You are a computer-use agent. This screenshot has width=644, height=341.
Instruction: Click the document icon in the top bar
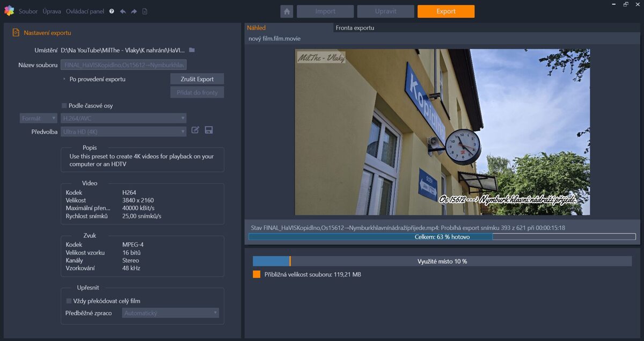145,11
